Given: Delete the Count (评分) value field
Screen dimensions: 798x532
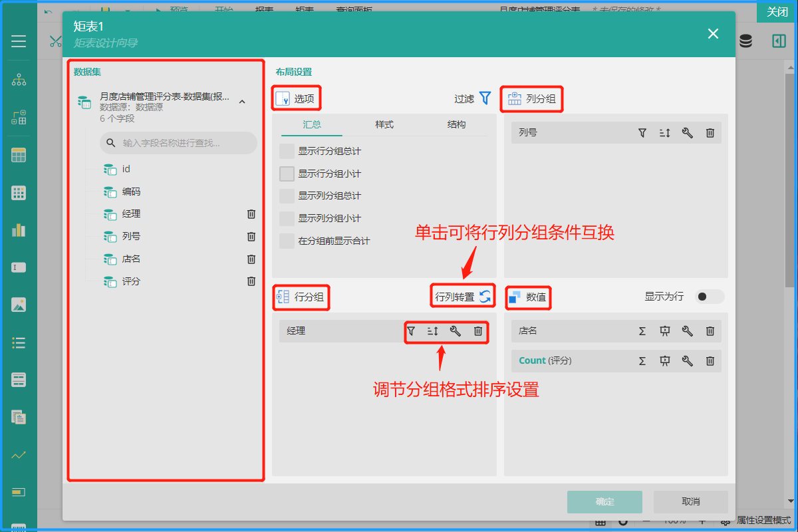Looking at the screenshot, I should (710, 361).
